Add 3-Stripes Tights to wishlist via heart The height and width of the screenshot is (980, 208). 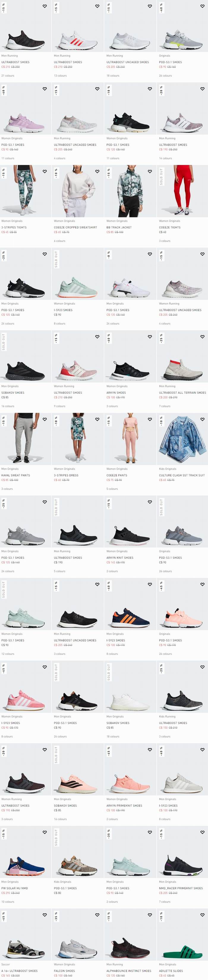click(x=44, y=171)
